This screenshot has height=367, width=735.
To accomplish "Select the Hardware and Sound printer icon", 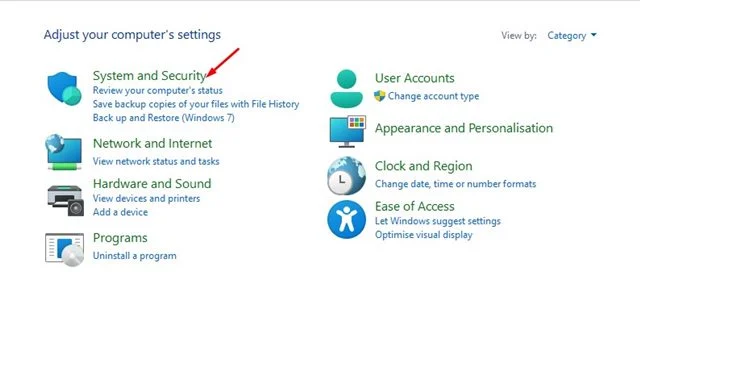I will [x=66, y=200].
